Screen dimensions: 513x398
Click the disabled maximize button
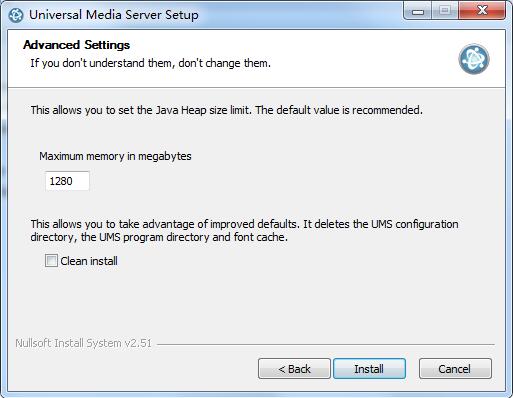[x=445, y=11]
